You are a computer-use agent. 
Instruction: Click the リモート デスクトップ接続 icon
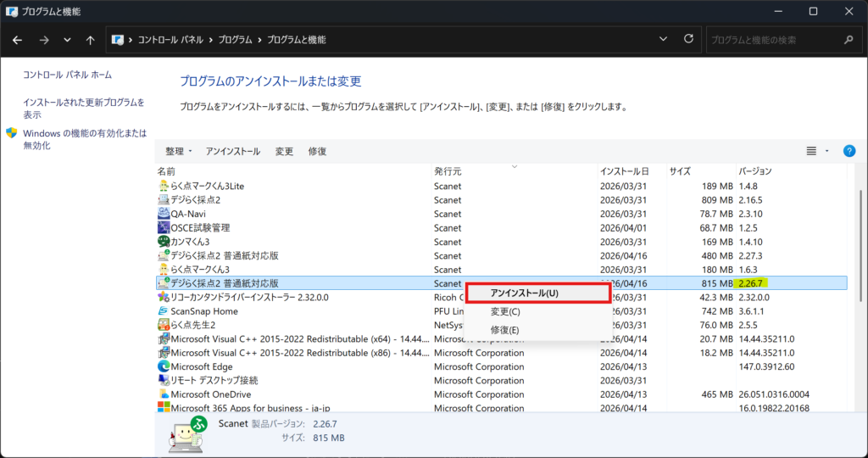[164, 381]
